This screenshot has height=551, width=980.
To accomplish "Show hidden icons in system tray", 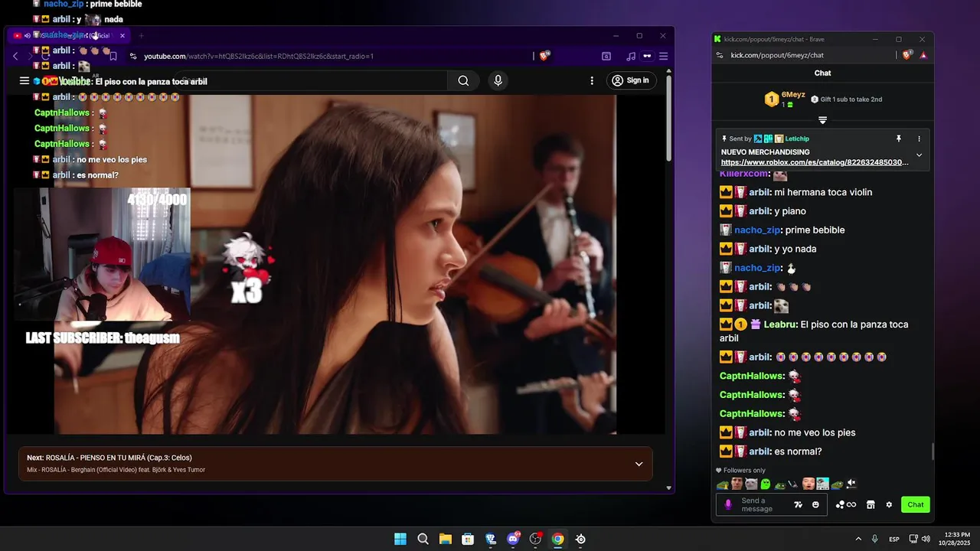I will point(858,539).
